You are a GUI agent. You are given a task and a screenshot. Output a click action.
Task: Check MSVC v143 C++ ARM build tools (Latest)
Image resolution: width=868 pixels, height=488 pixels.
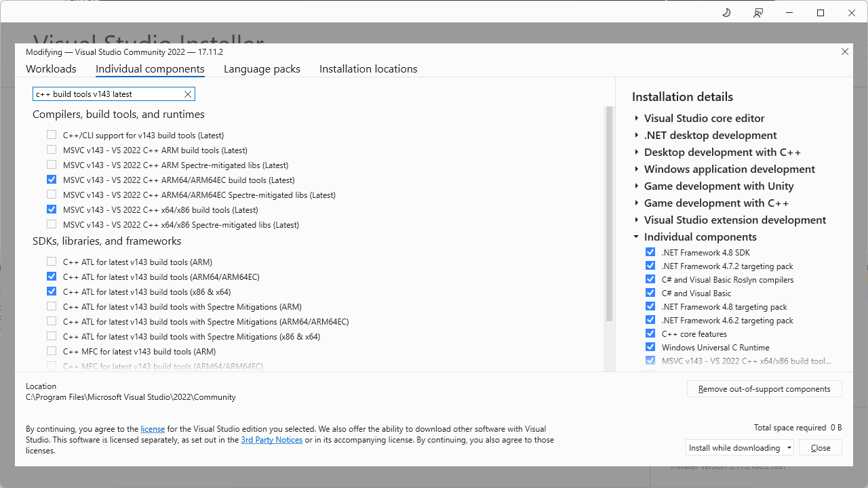coord(52,150)
